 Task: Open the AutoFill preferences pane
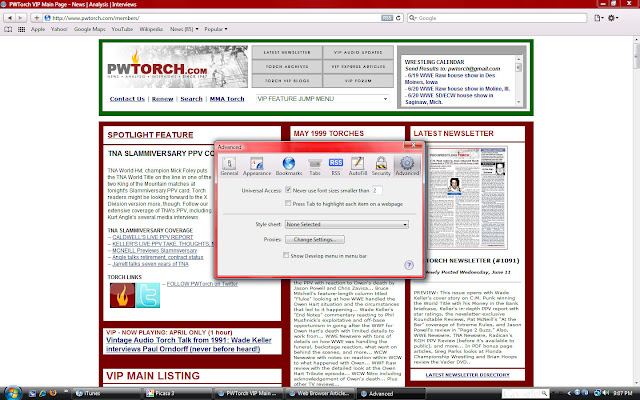[x=358, y=166]
